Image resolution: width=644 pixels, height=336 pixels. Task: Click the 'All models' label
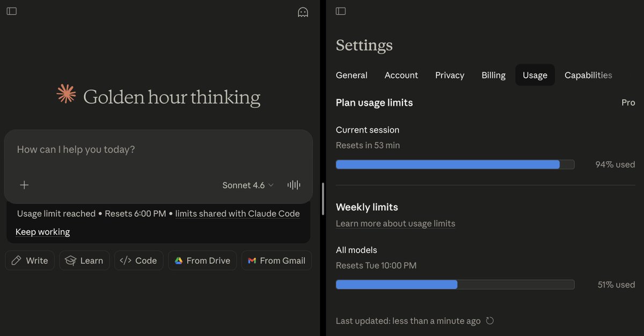pyautogui.click(x=356, y=250)
